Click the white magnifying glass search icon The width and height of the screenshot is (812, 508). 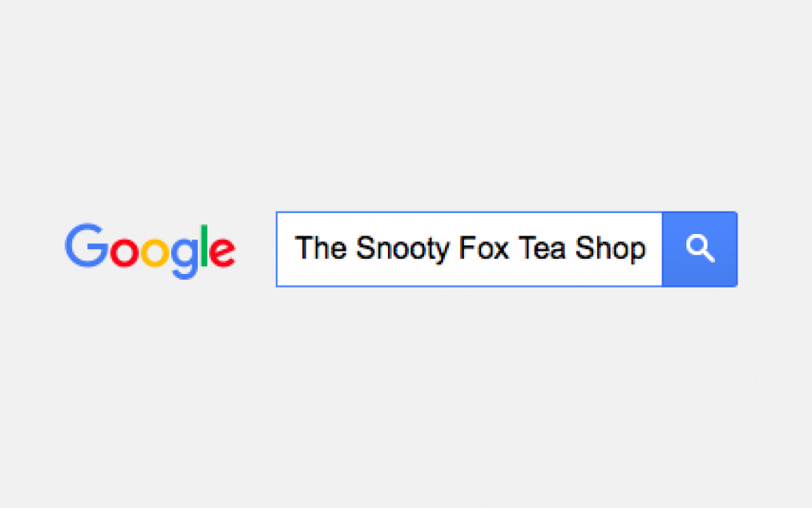click(700, 248)
